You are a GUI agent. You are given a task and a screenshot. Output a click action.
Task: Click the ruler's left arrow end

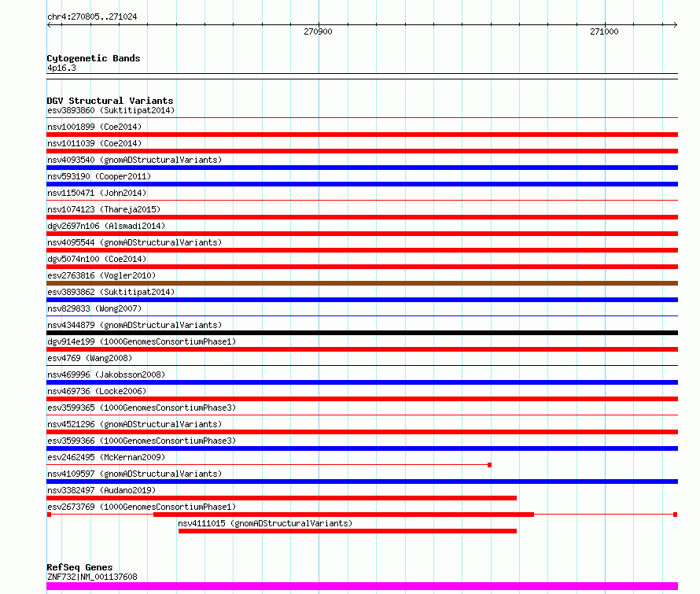pyautogui.click(x=49, y=25)
